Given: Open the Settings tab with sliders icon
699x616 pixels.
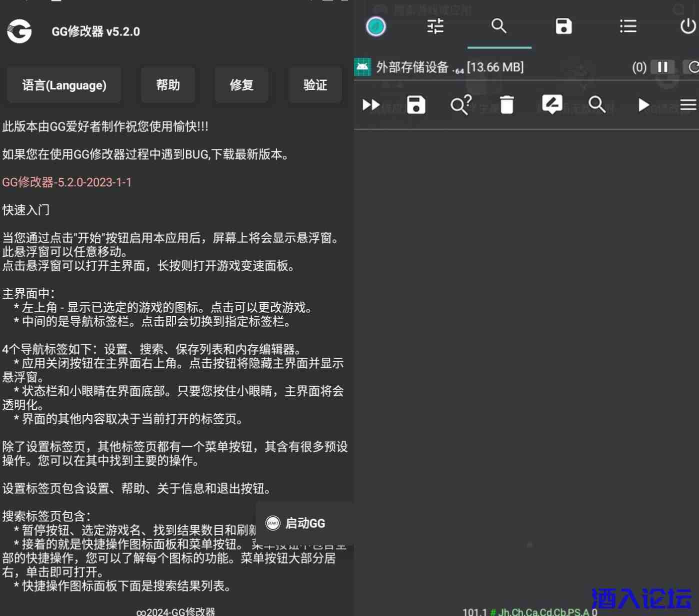Looking at the screenshot, I should tap(435, 26).
